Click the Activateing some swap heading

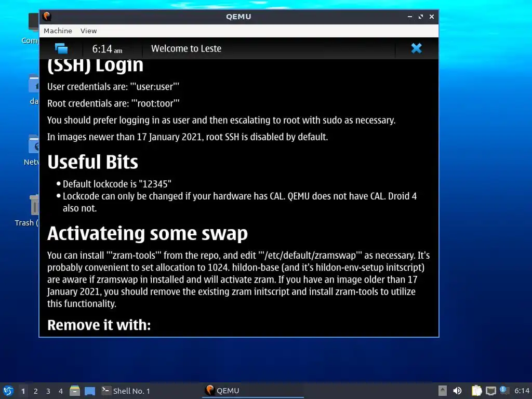(x=148, y=233)
